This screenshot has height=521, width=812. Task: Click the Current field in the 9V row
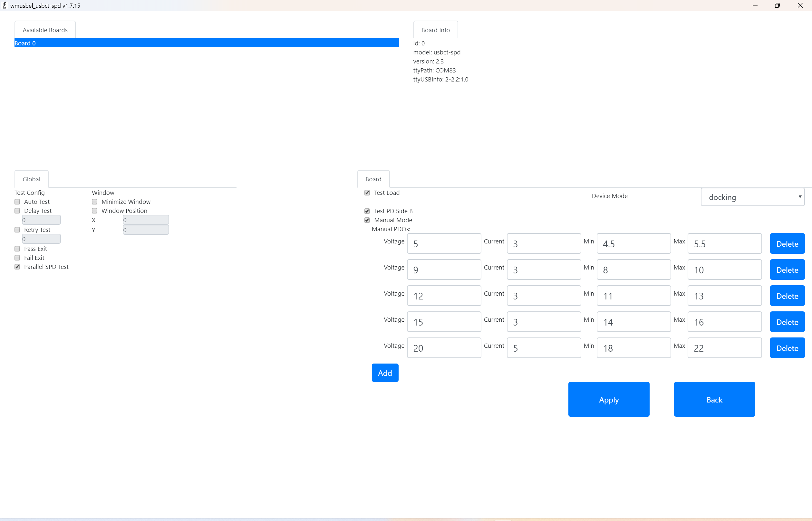544,270
